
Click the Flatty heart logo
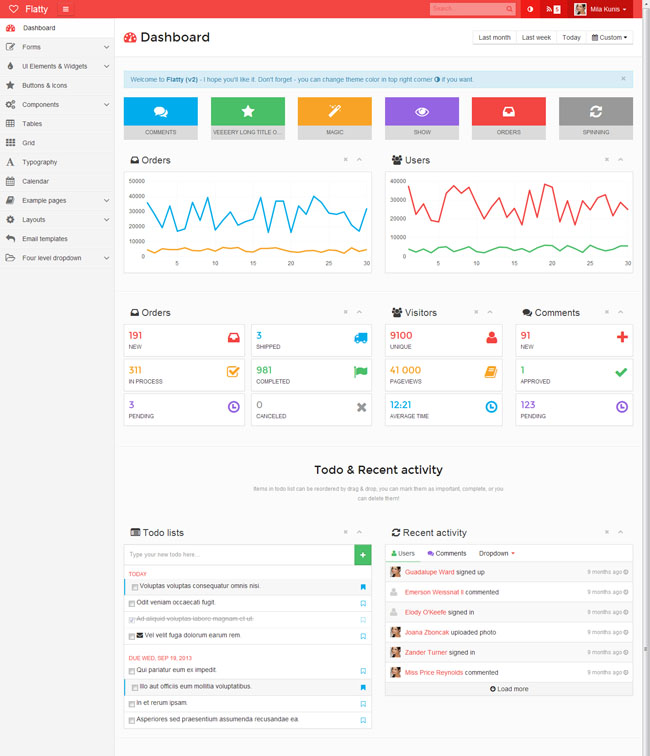(14, 9)
